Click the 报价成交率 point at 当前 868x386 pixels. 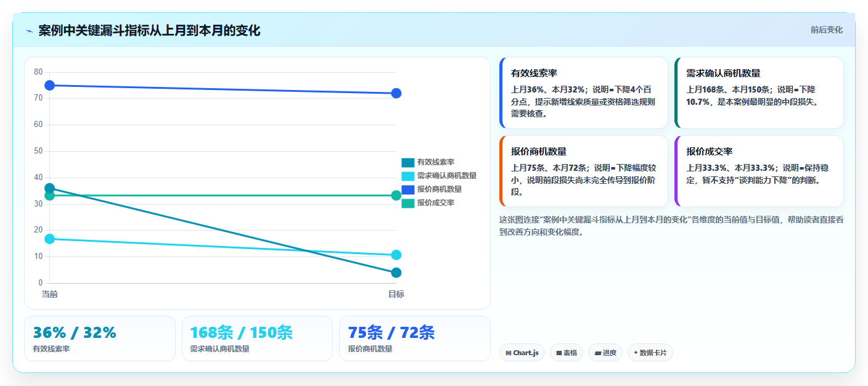(50, 195)
